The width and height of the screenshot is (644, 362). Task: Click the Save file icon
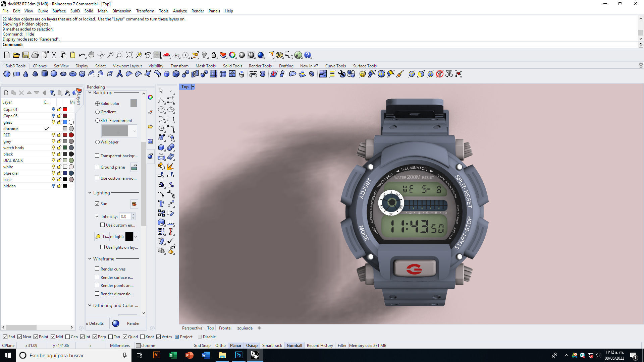(x=26, y=55)
